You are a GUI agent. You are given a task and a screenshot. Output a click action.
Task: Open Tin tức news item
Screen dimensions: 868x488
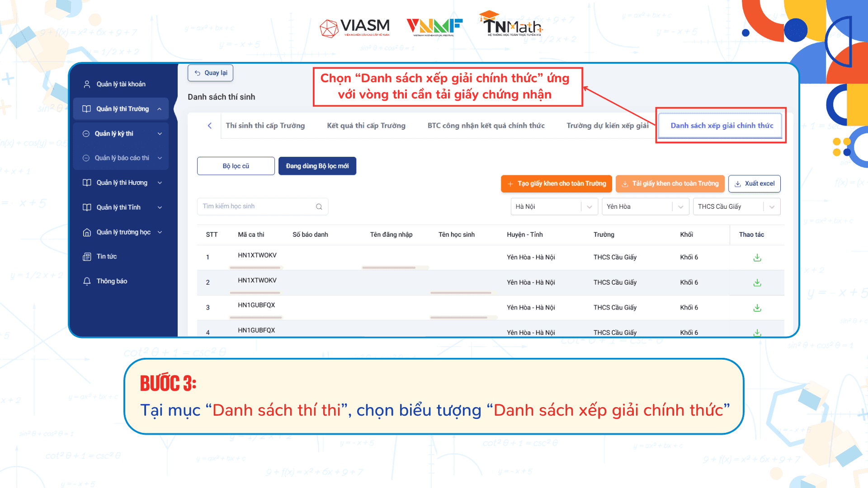pos(106,257)
